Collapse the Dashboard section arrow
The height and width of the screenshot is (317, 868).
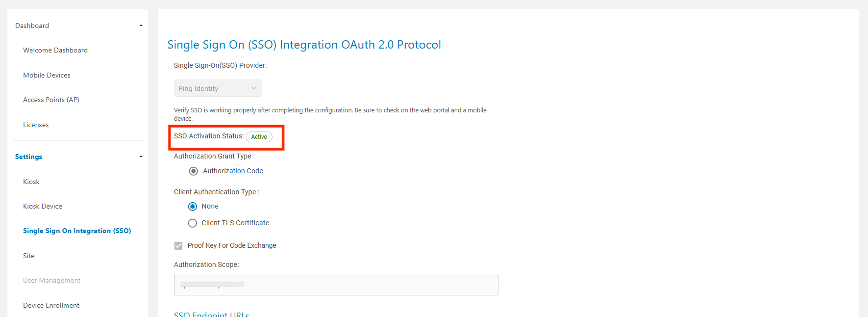click(141, 26)
